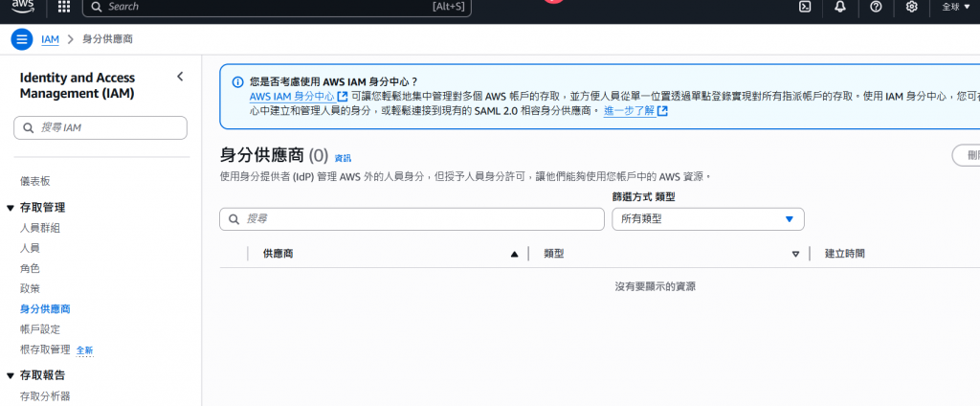980x406 pixels.
Task: Open the 所有類型 filter dropdown
Action: pyautogui.click(x=708, y=219)
